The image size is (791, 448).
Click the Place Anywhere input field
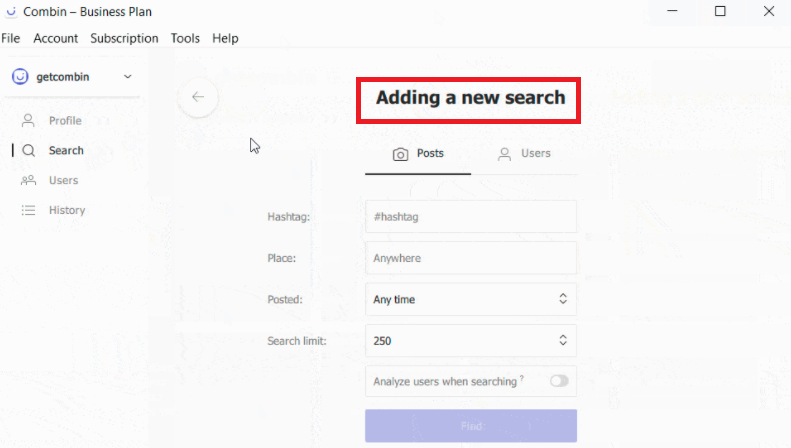[x=471, y=258]
